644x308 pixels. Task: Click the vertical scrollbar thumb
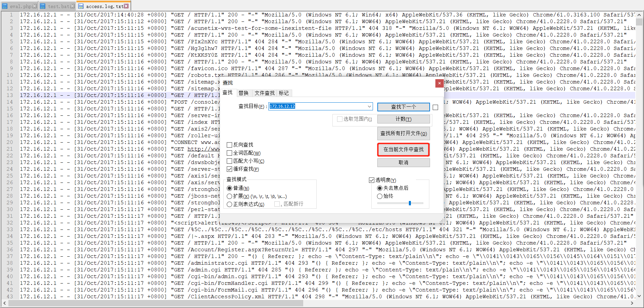(x=639, y=22)
